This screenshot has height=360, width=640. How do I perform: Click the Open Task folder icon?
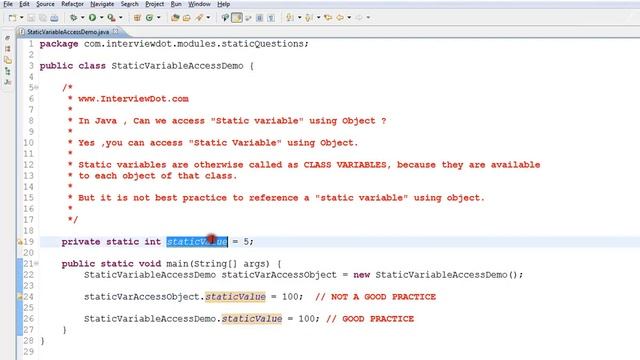(187, 18)
